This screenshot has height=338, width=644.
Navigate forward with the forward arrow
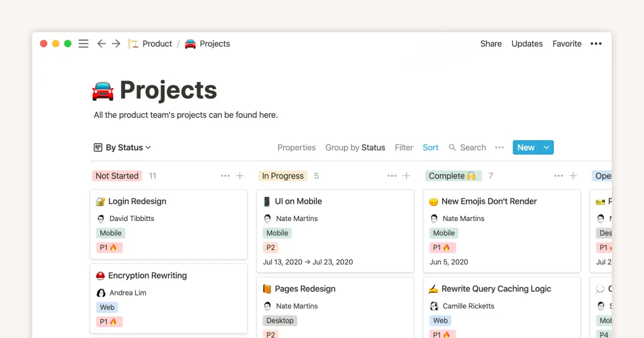click(116, 43)
